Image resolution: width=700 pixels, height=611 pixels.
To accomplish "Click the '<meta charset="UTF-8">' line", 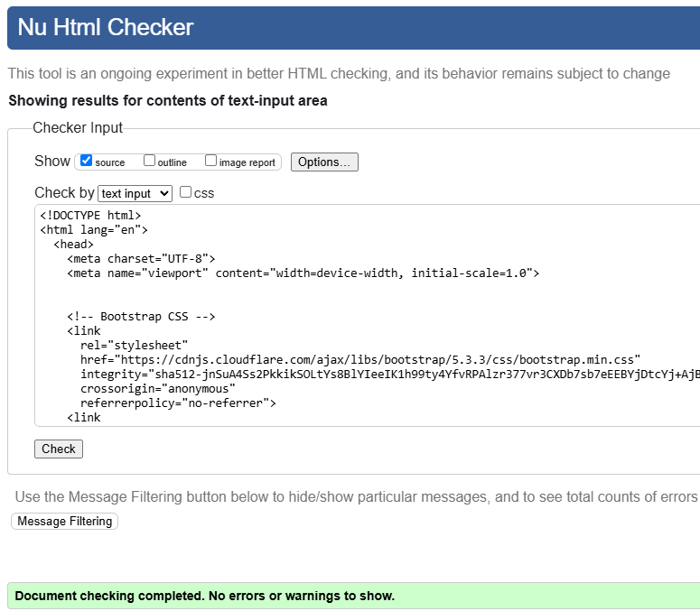I will tap(141, 259).
